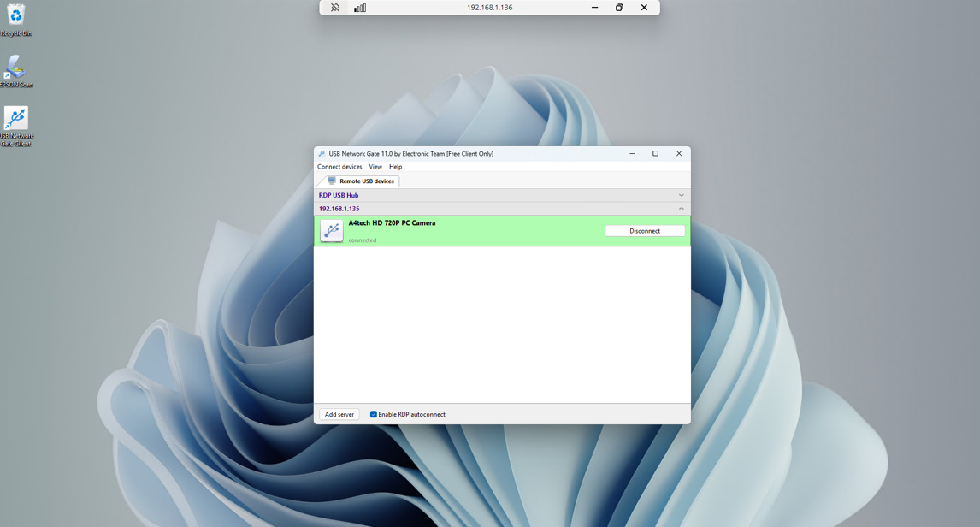
Task: Minimize the remote session connection bar
Action: click(x=594, y=8)
